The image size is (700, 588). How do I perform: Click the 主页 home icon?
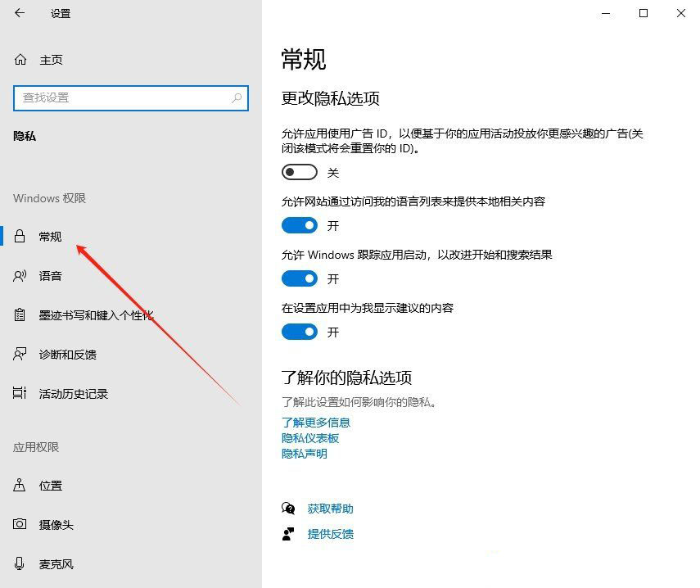20,59
